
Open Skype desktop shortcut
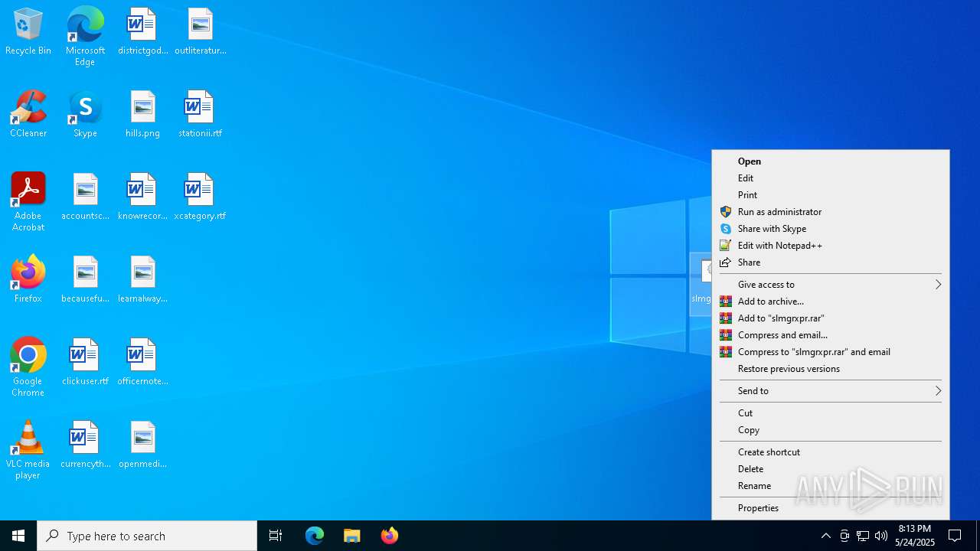coord(85,115)
